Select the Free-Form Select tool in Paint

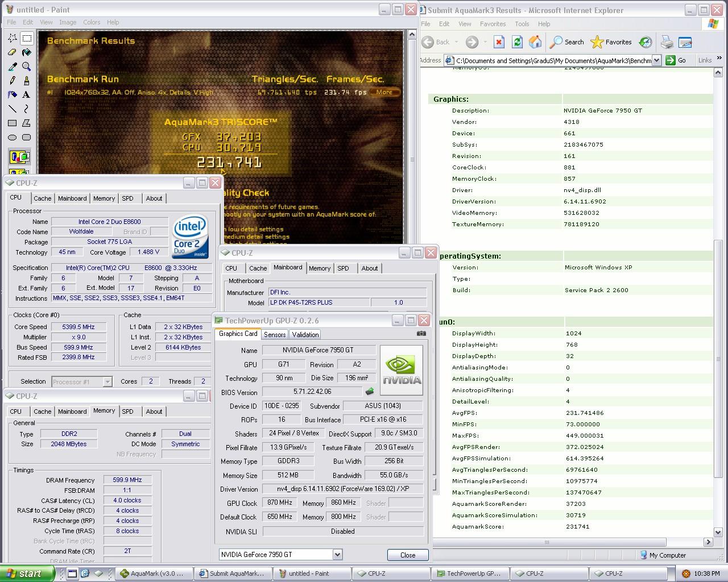coord(13,38)
